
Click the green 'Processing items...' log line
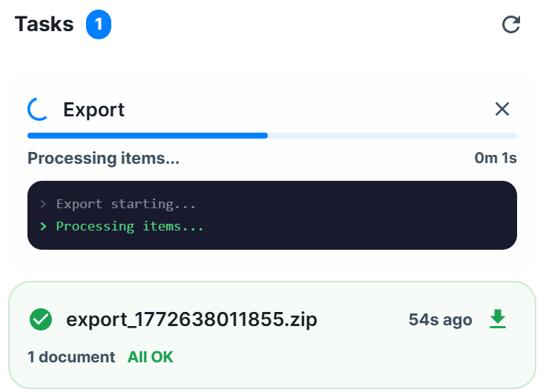[x=130, y=226]
